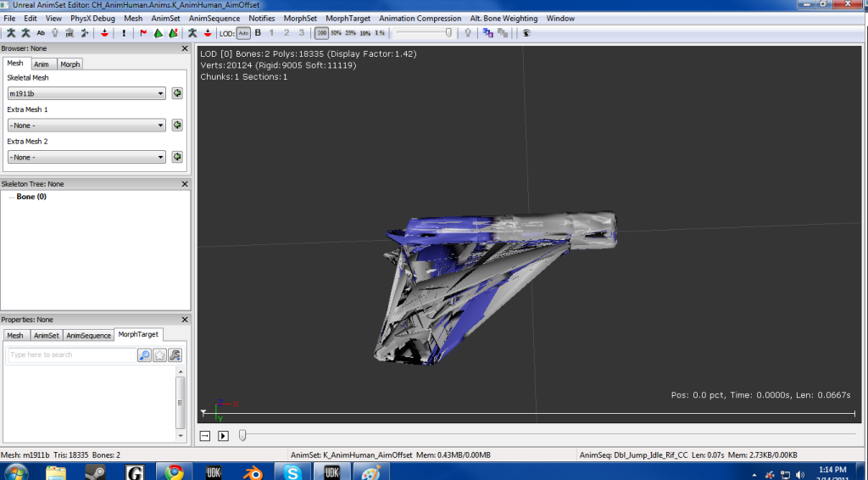Open the Extra Mesh 1 dropdown
868x480 pixels.
[86, 126]
